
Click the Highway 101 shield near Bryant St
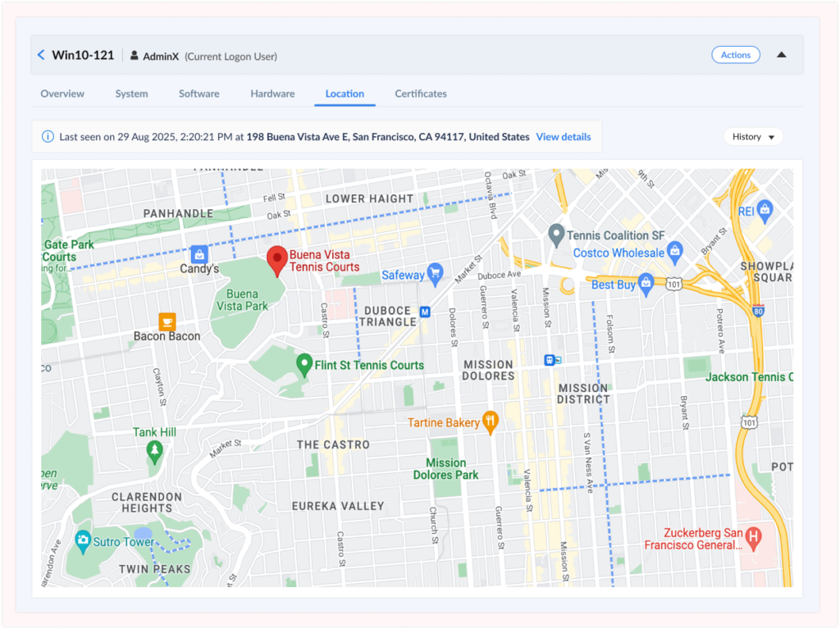coord(750,422)
